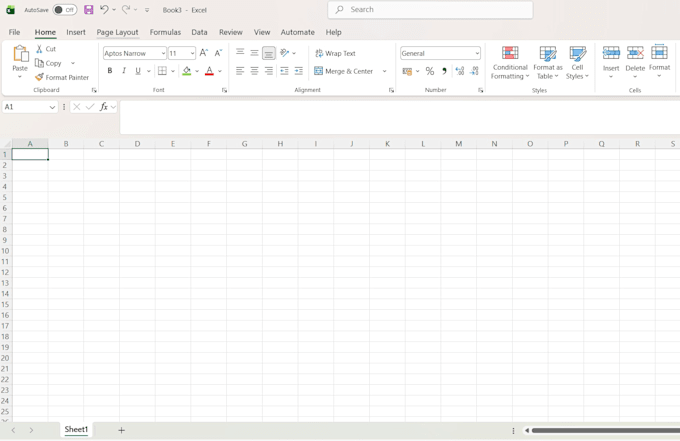Click the Paste clipboard icon
The width and height of the screenshot is (680, 441).
20,54
